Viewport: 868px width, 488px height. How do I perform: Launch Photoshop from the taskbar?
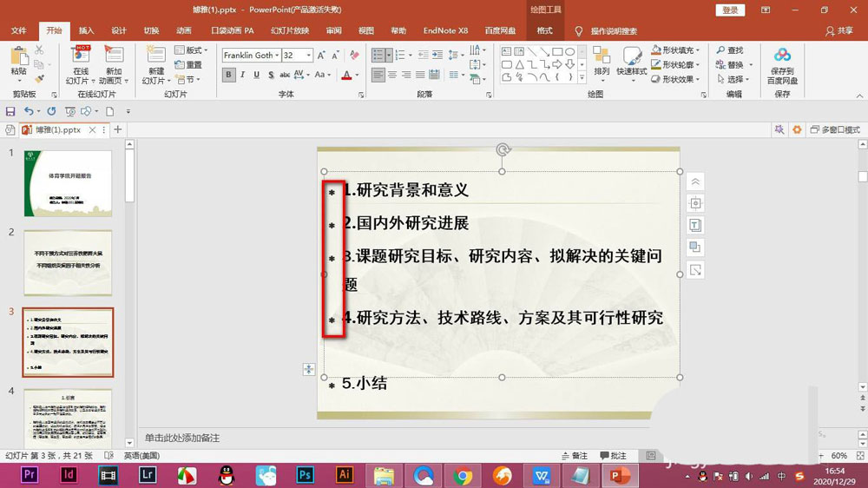(x=305, y=475)
